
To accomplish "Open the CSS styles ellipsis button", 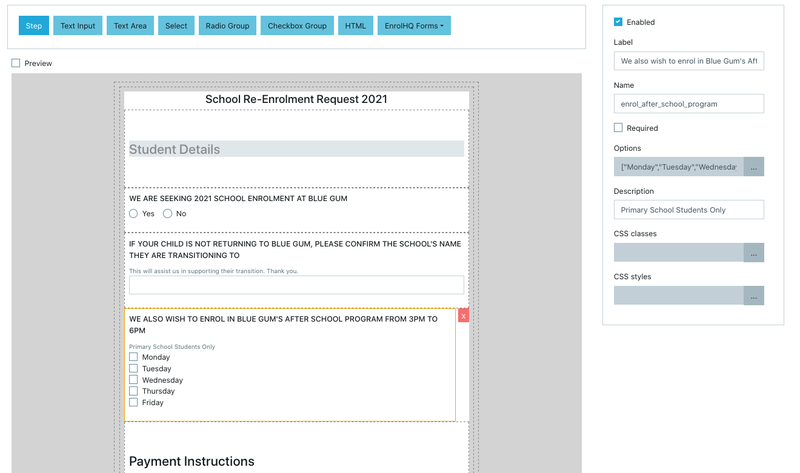I will click(754, 295).
